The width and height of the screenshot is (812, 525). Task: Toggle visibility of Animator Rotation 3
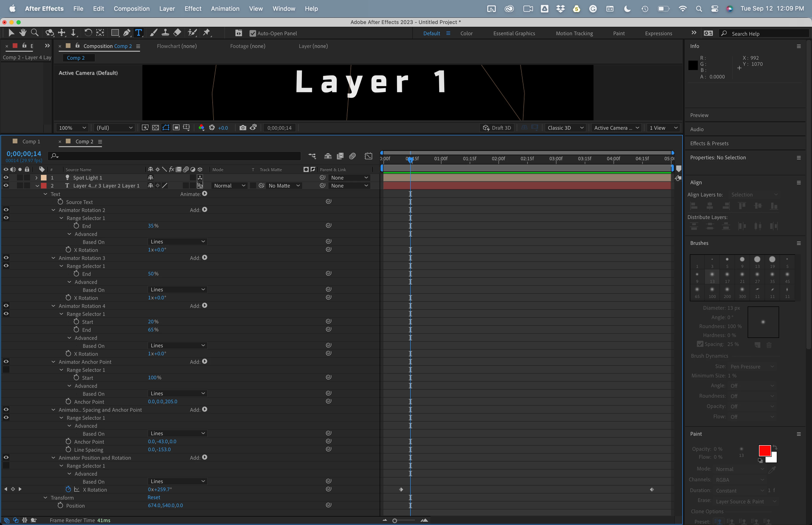pyautogui.click(x=6, y=258)
